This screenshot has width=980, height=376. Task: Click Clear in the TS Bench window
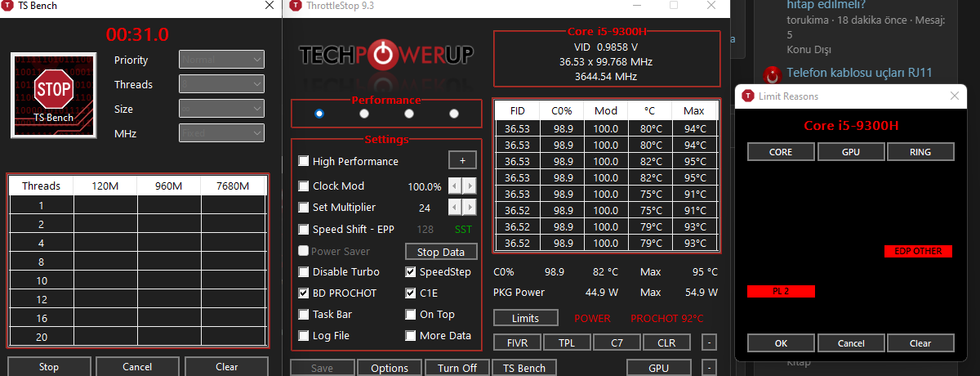click(x=226, y=366)
